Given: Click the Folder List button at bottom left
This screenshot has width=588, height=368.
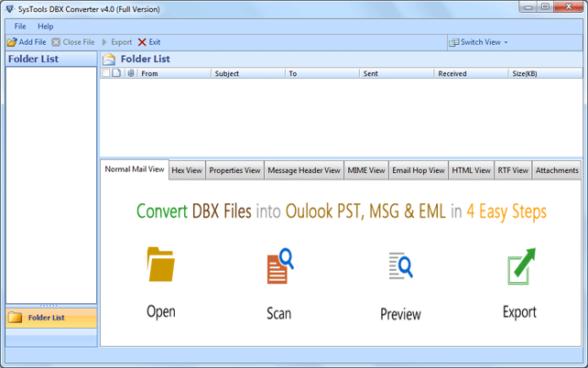Looking at the screenshot, I should click(51, 318).
